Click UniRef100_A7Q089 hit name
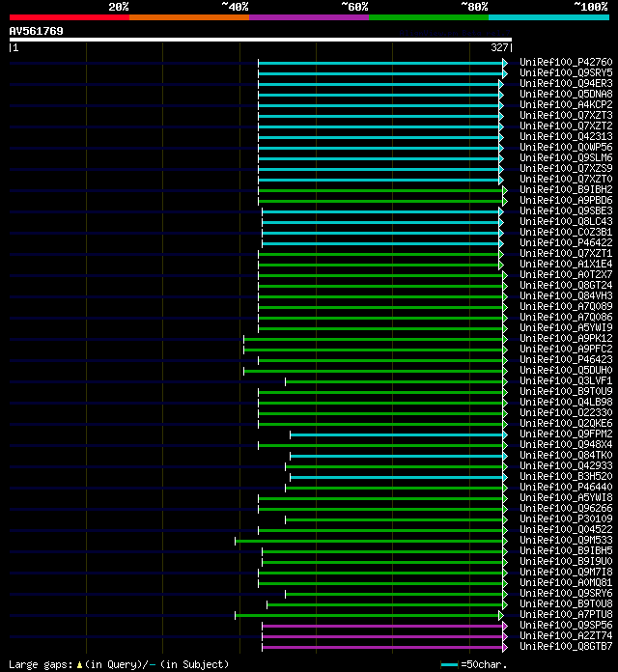This screenshot has width=618, height=672. 566,307
